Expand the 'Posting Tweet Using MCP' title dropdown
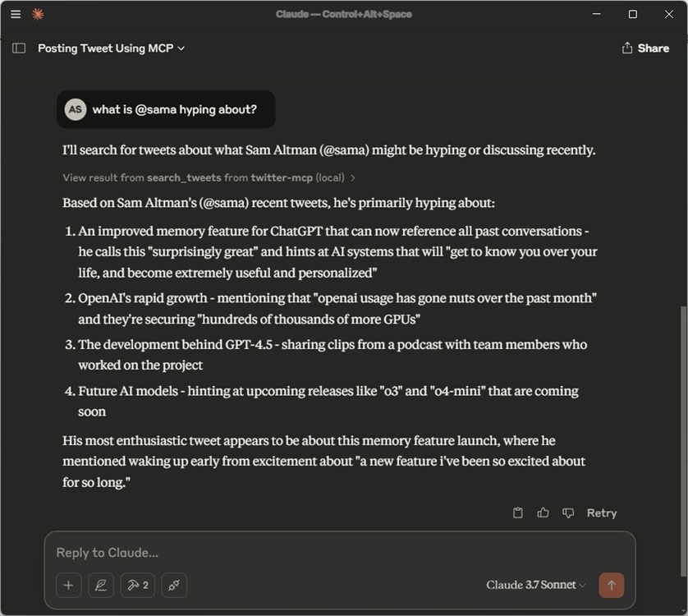 point(112,48)
